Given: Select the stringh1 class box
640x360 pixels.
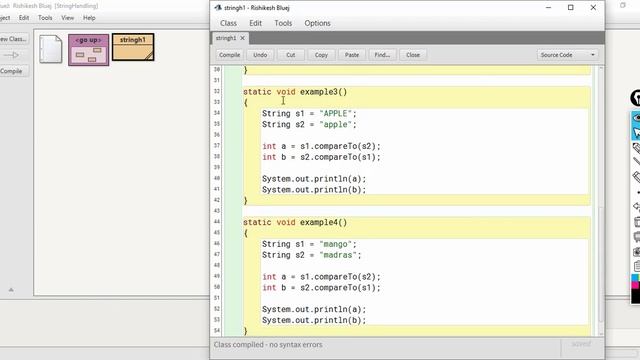Looking at the screenshot, I should click(x=133, y=47).
